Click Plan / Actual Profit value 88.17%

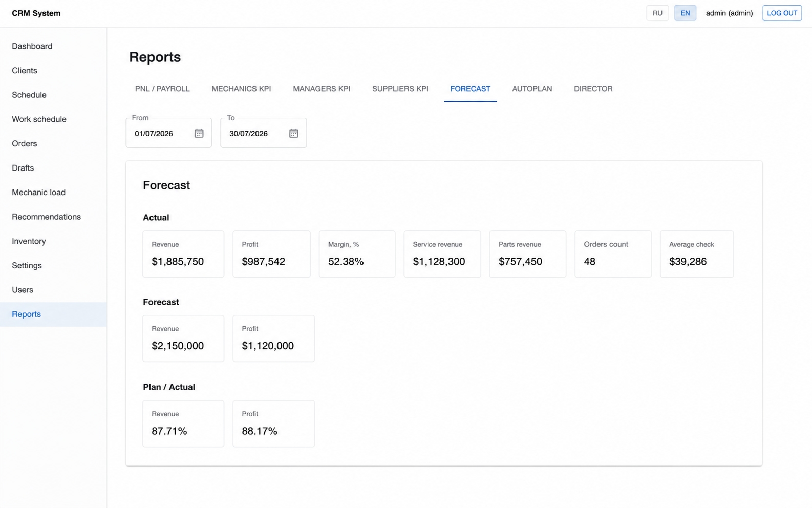(x=260, y=431)
